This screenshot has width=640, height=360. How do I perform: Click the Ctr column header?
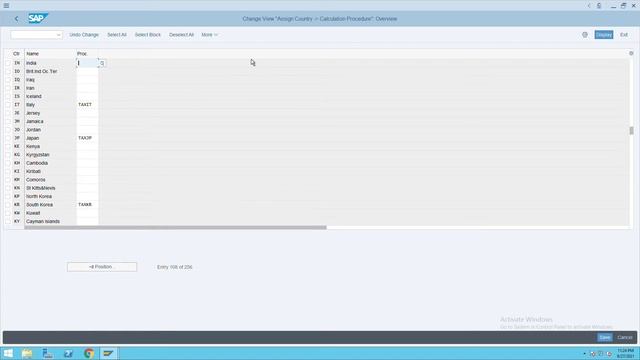click(16, 53)
